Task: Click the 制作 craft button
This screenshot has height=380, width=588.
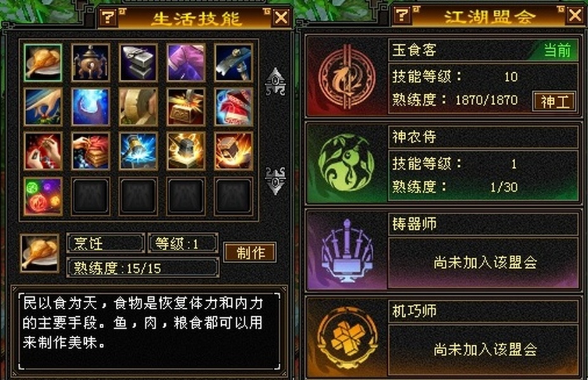Action: (250, 252)
